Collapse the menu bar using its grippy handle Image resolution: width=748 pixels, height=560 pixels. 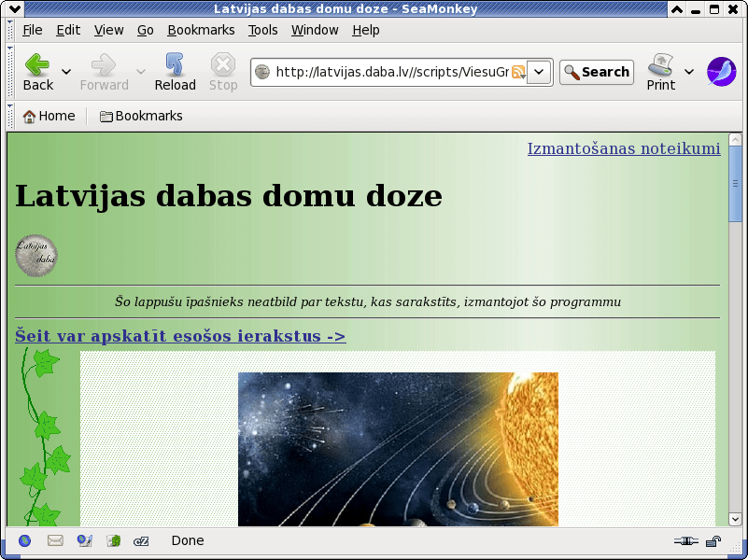pos(10,30)
